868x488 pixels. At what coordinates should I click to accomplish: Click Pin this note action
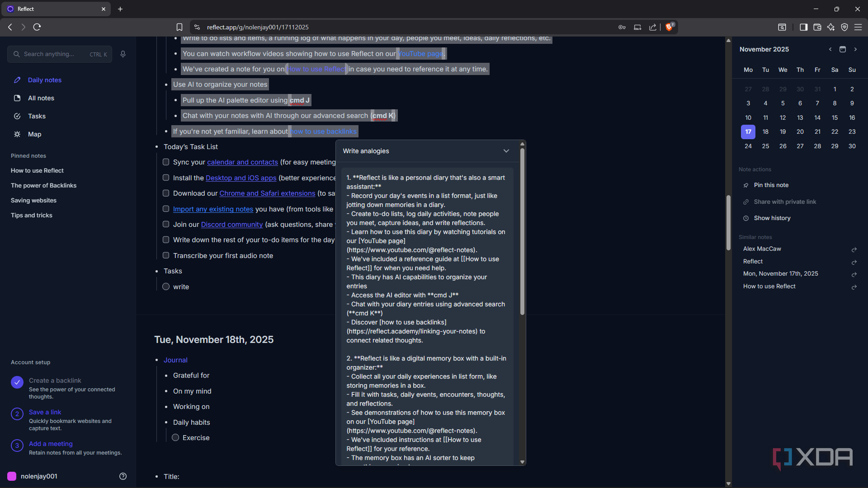click(x=771, y=185)
